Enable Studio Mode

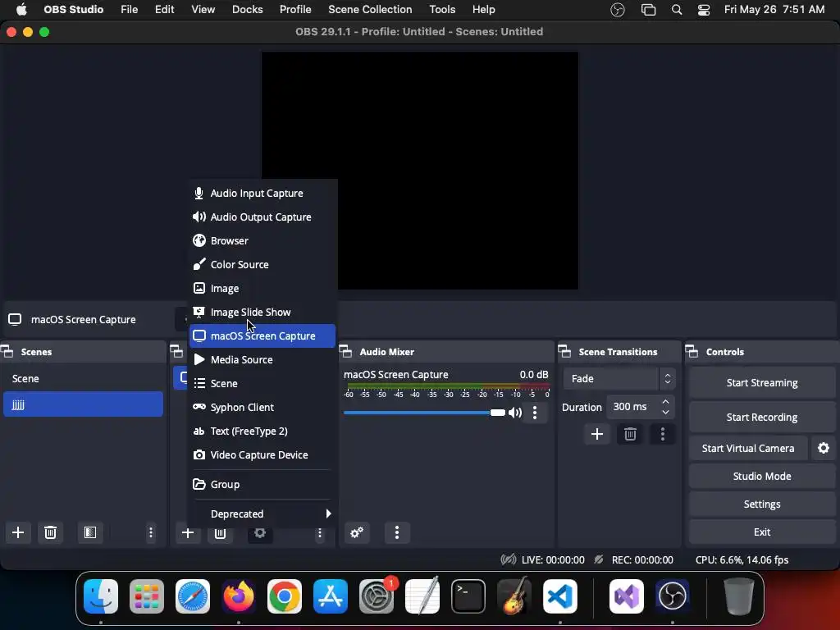coord(762,477)
